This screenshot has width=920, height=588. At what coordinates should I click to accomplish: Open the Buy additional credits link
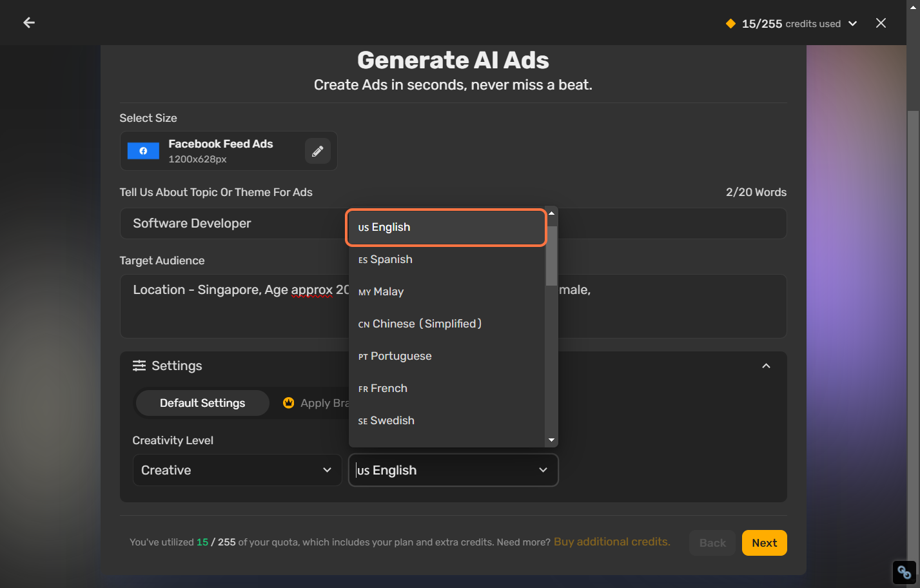tap(612, 542)
